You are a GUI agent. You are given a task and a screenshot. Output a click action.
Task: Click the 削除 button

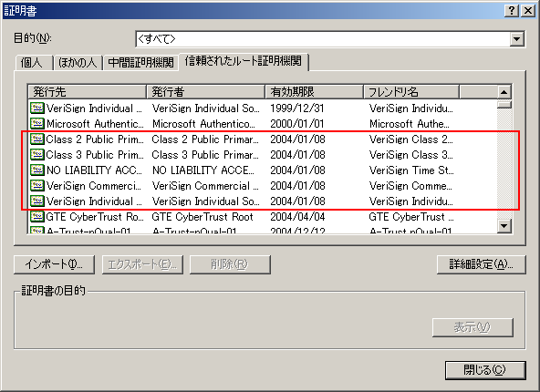(230, 264)
